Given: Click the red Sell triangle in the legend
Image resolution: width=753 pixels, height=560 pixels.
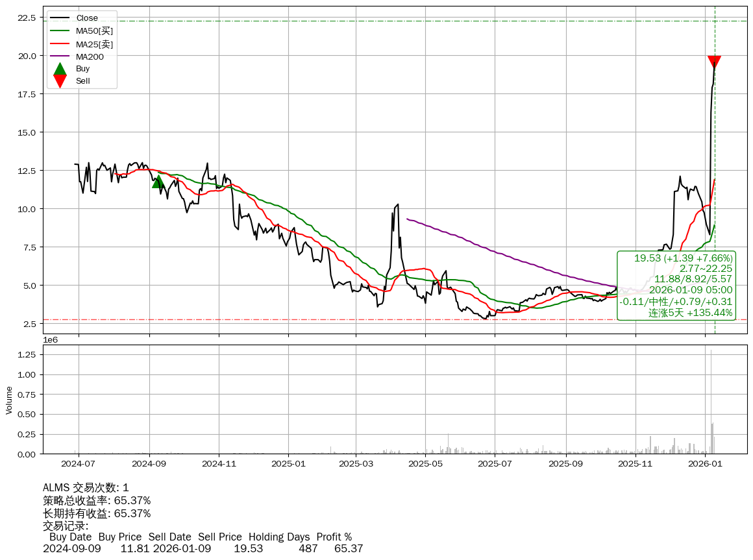Looking at the screenshot, I should [60, 81].
